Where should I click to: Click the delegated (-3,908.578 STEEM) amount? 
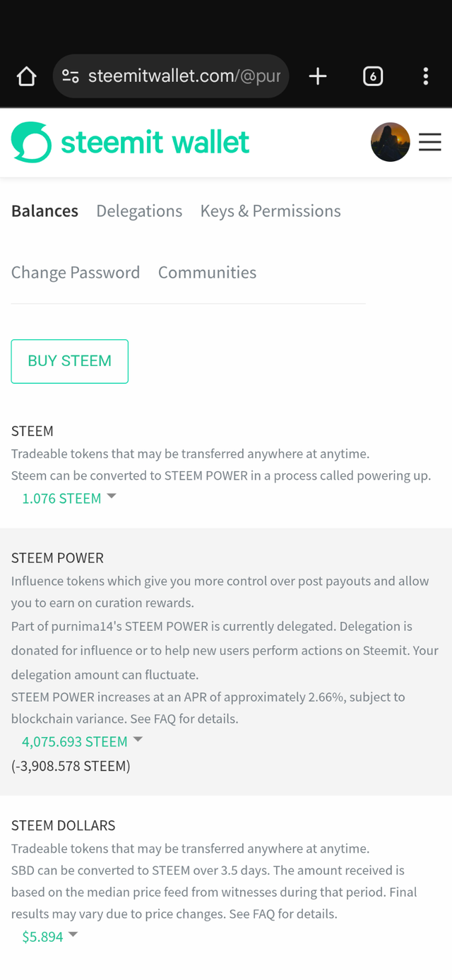[x=71, y=765]
